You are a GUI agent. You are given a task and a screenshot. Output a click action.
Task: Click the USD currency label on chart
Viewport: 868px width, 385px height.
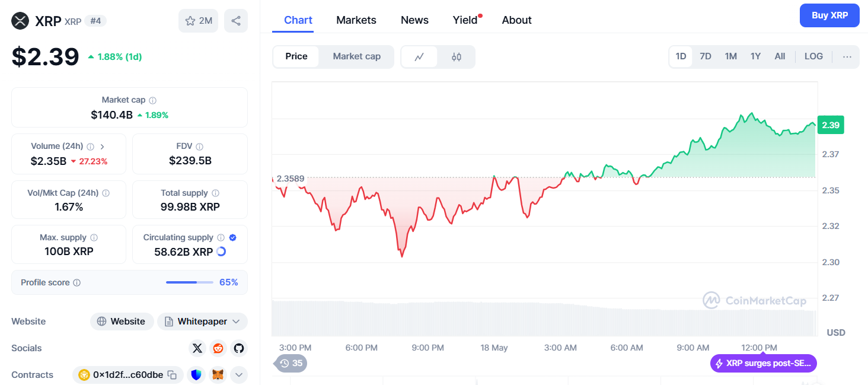[836, 333]
